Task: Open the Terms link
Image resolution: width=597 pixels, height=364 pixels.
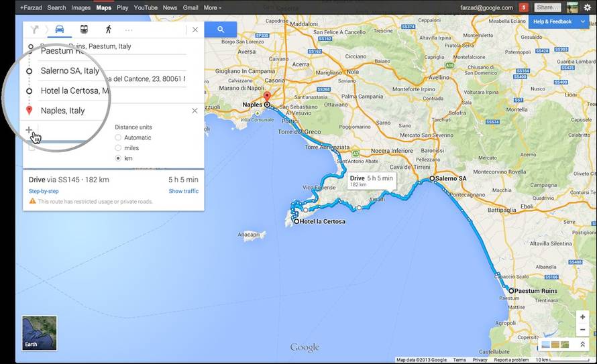Action: coord(459,359)
